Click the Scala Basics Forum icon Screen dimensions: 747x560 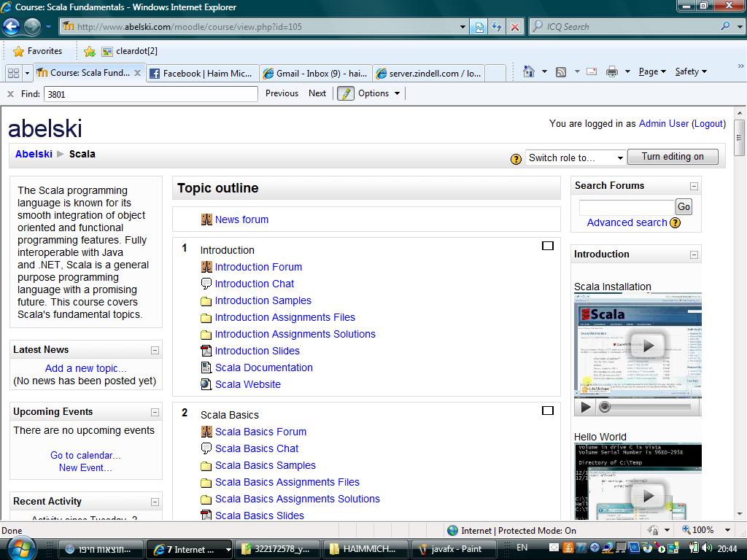click(206, 432)
